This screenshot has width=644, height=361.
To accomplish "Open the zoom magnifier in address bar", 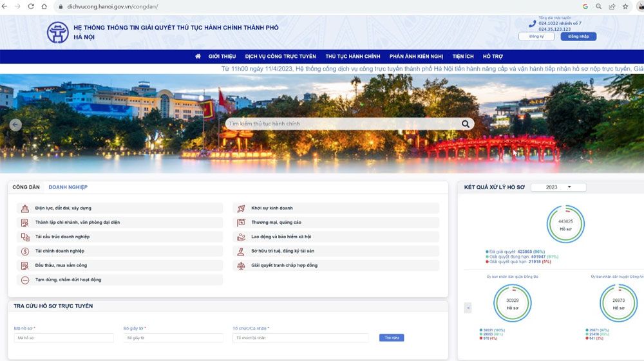I will [x=599, y=6].
